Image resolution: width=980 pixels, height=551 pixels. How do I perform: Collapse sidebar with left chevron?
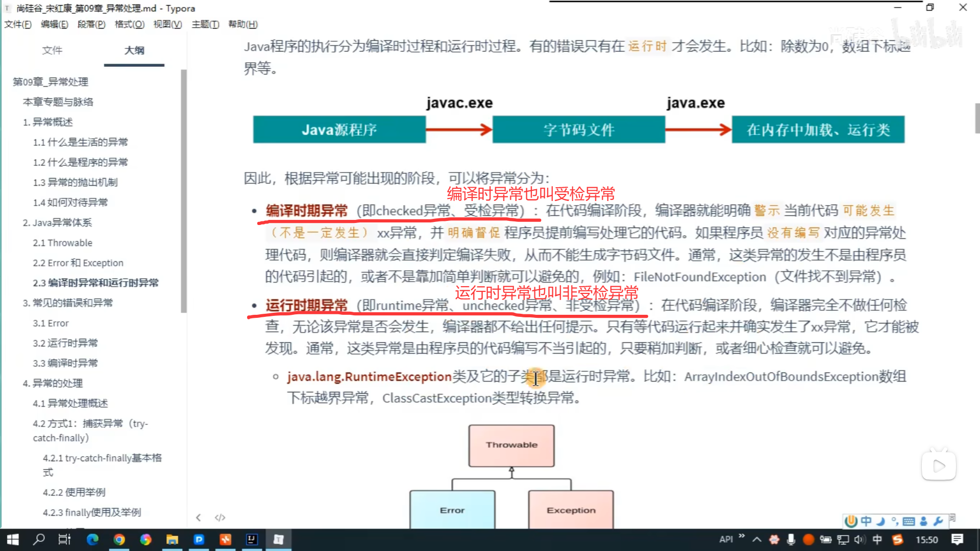[199, 517]
